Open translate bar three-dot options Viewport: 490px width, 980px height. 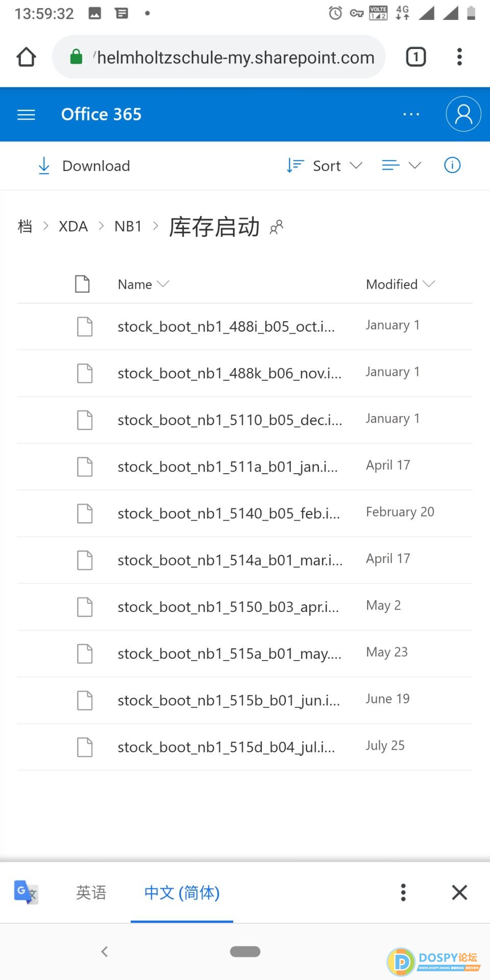(x=403, y=892)
